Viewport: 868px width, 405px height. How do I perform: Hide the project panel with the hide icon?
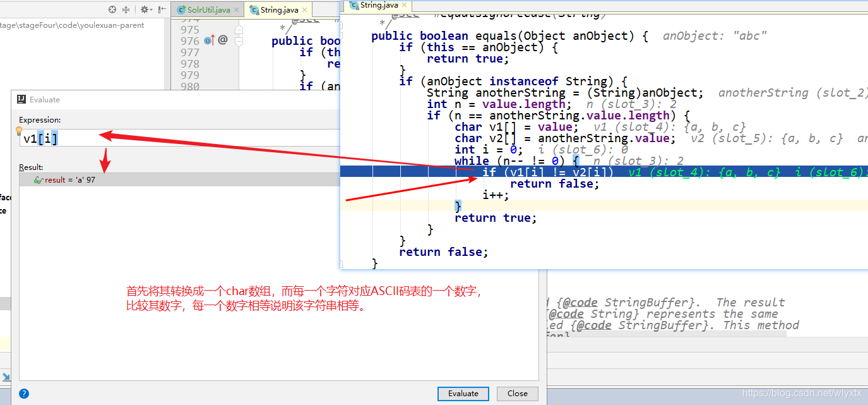pos(162,9)
